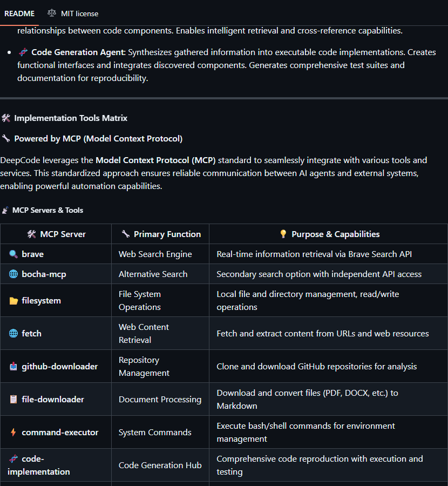The height and width of the screenshot is (486, 448).
Task: Open the README tab
Action: (19, 13)
